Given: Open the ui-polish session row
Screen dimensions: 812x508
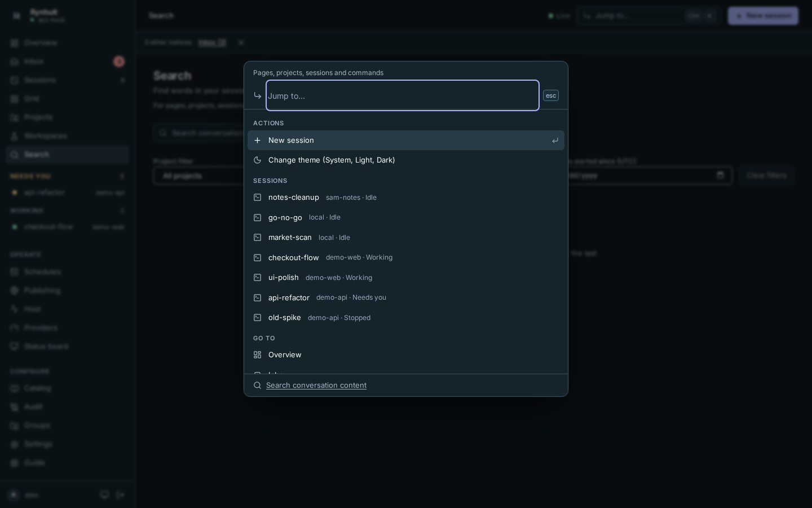Looking at the screenshot, I should pos(406,278).
